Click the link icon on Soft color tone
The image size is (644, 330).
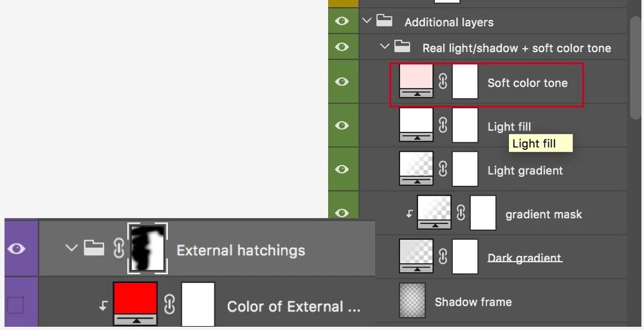[443, 81]
